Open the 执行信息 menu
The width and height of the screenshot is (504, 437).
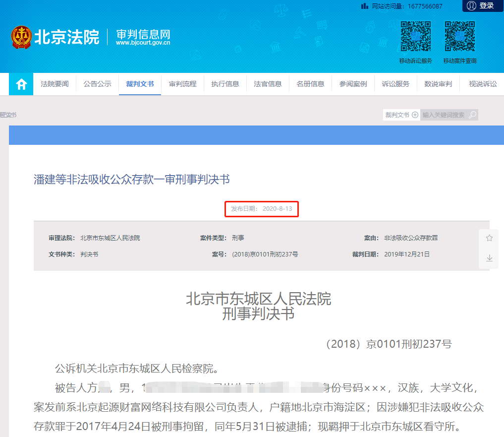point(225,84)
